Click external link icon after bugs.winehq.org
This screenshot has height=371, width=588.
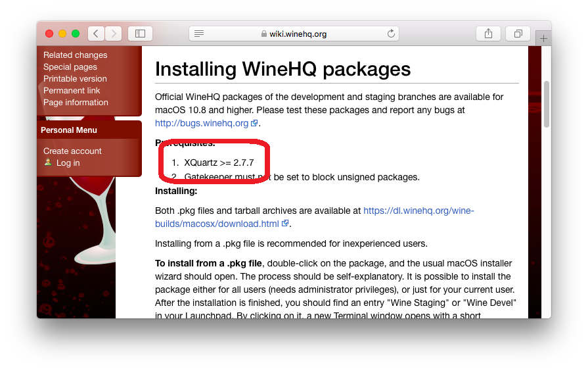point(254,123)
